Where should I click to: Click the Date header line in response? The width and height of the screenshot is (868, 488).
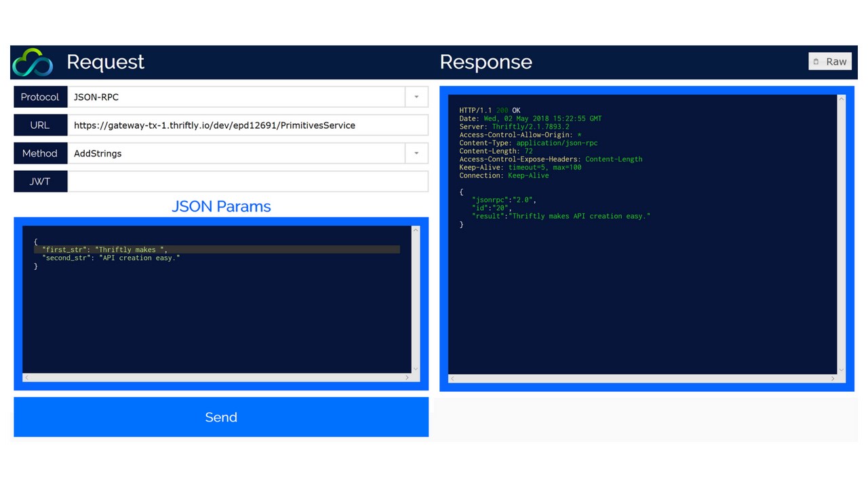(530, 119)
